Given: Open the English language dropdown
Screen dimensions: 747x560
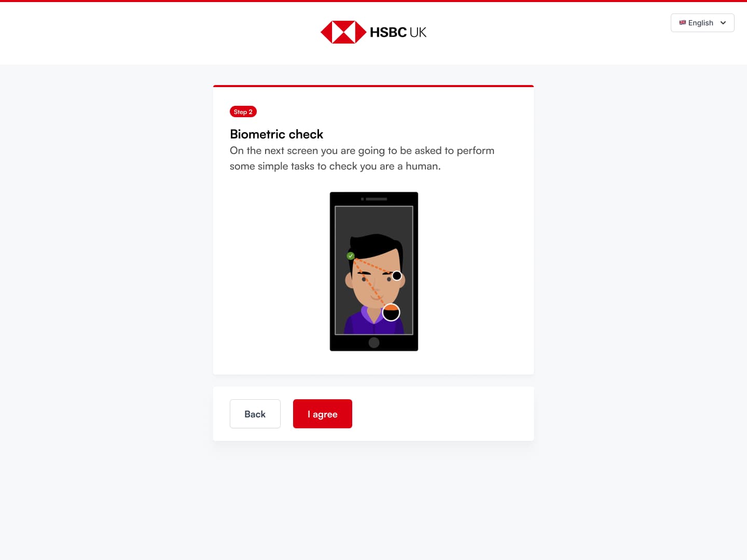Looking at the screenshot, I should coord(702,23).
